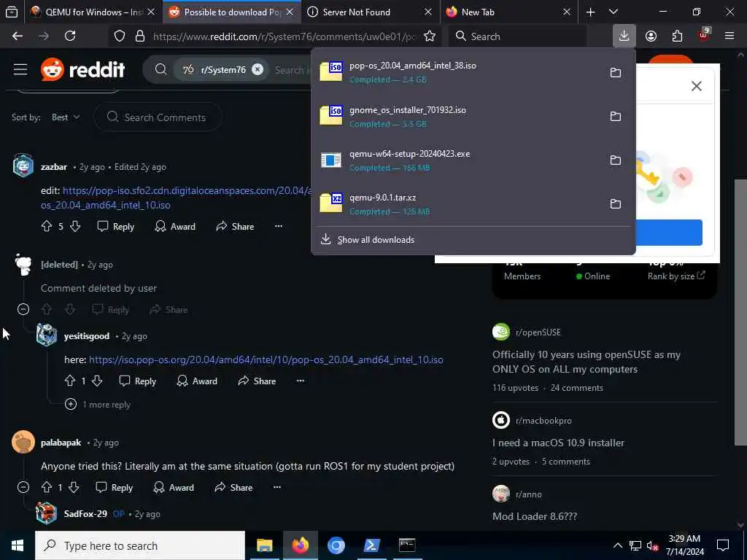Open Sort by Best dropdown
The width and height of the screenshot is (747, 560).
click(x=65, y=117)
